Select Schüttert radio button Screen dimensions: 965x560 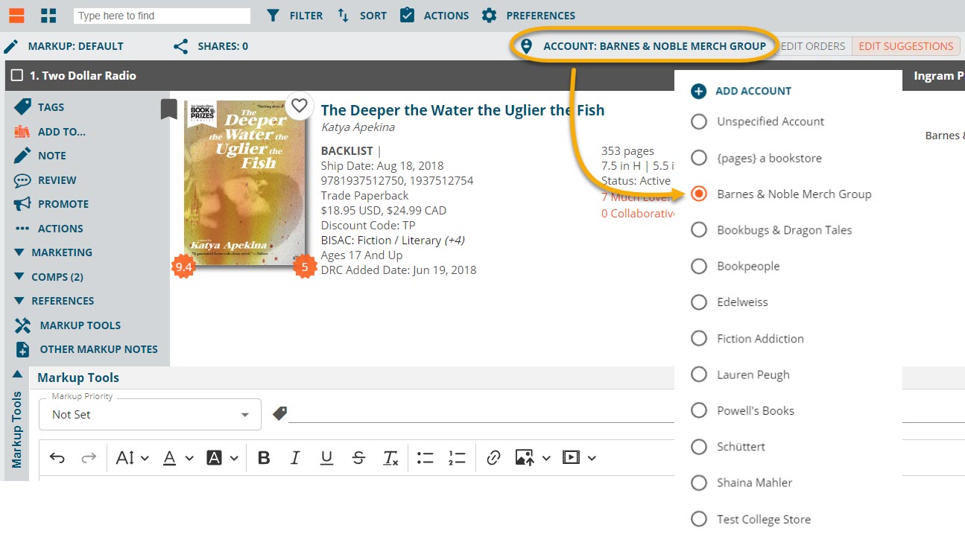pos(699,447)
